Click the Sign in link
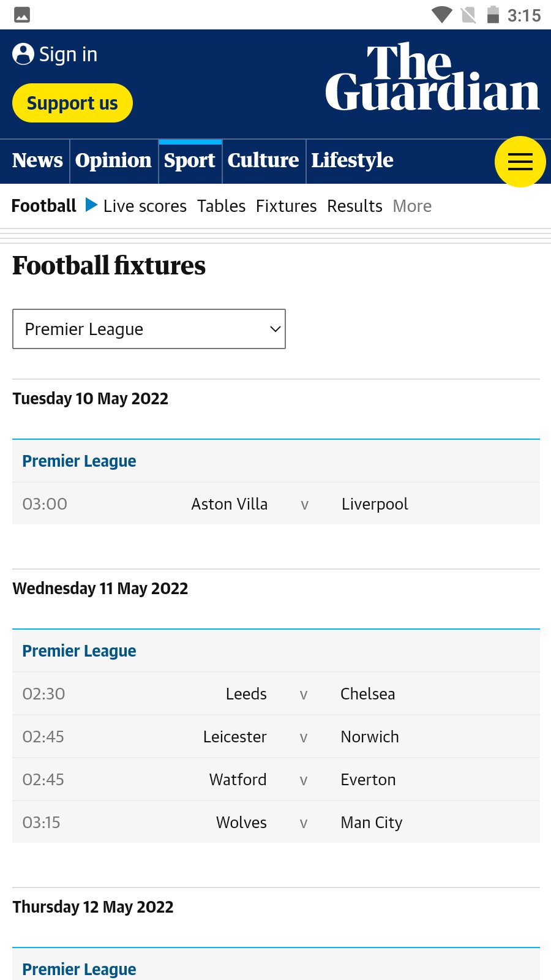The width and height of the screenshot is (551, 980). point(68,54)
